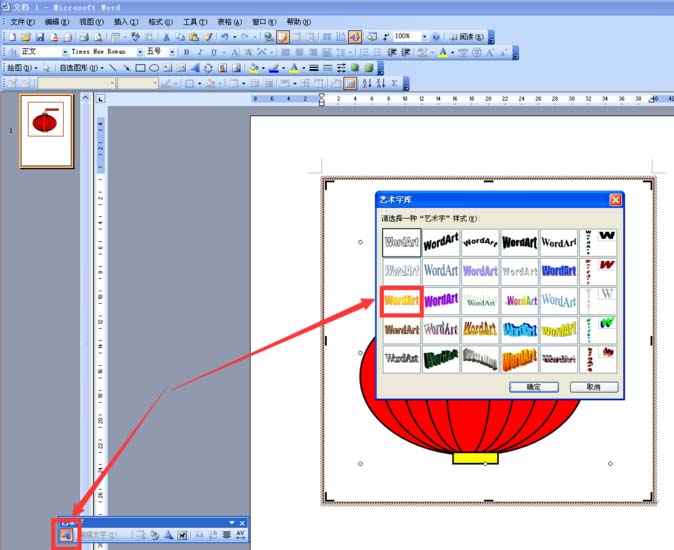Open the 表格 Table menu
Screen dimensions: 674x550
[230, 22]
